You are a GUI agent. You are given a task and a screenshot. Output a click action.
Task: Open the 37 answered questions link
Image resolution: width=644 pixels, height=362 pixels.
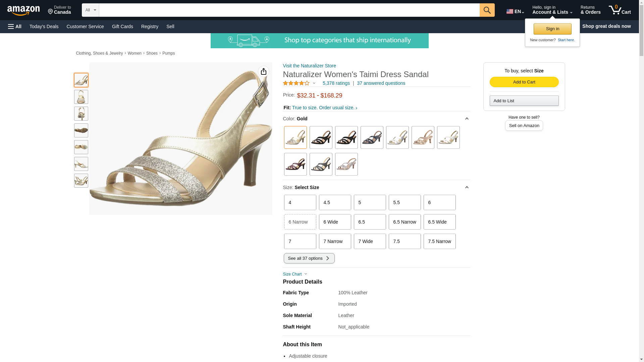point(381,83)
